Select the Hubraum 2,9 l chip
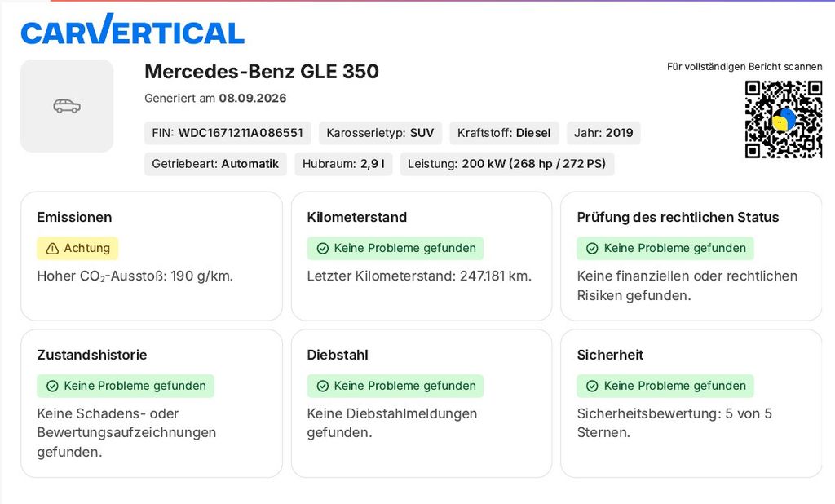Viewport: 835px width, 504px height. pos(343,164)
